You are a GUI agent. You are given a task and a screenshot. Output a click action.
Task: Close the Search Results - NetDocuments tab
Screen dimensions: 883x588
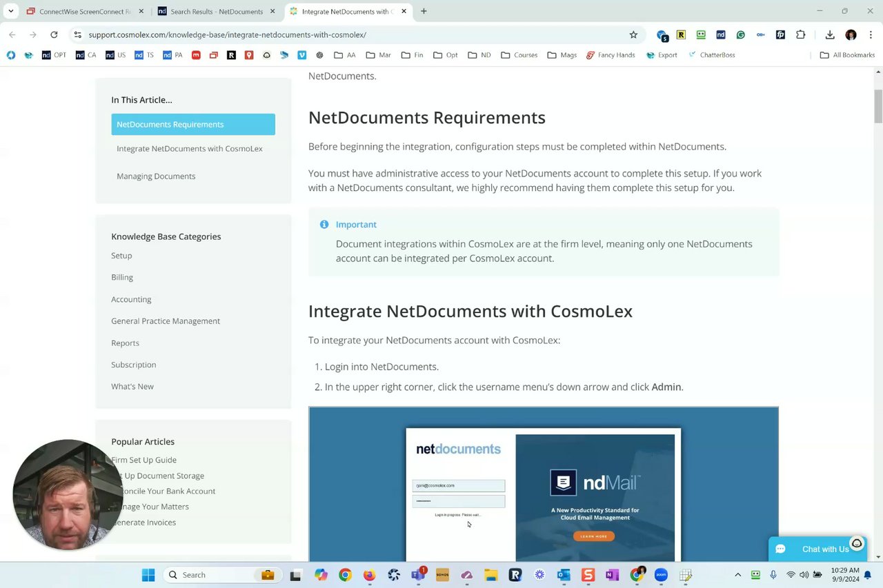pyautogui.click(x=272, y=11)
